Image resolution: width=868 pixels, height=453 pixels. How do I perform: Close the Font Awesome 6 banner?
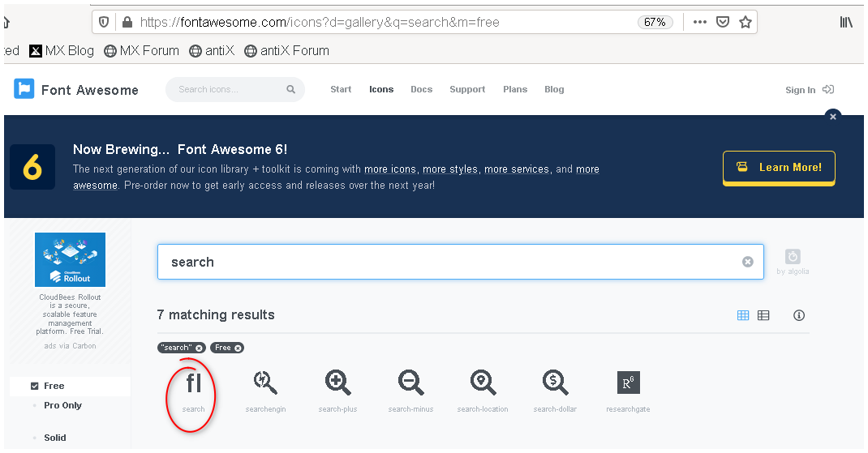click(832, 117)
